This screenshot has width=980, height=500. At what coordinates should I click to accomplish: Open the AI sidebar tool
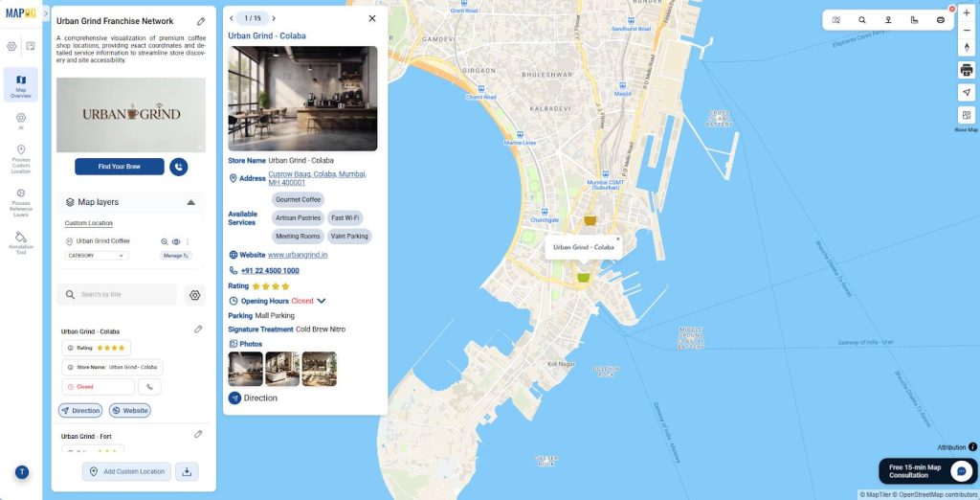coord(21,121)
